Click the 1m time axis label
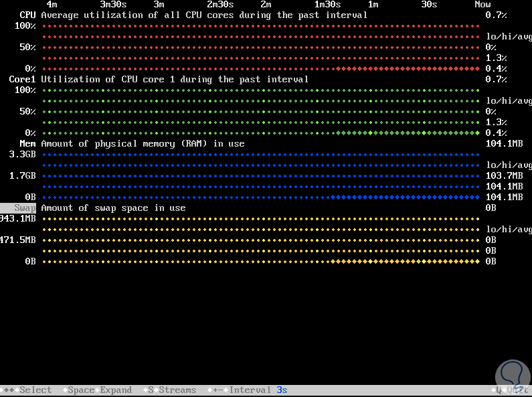The width and height of the screenshot is (532, 397). click(x=373, y=5)
